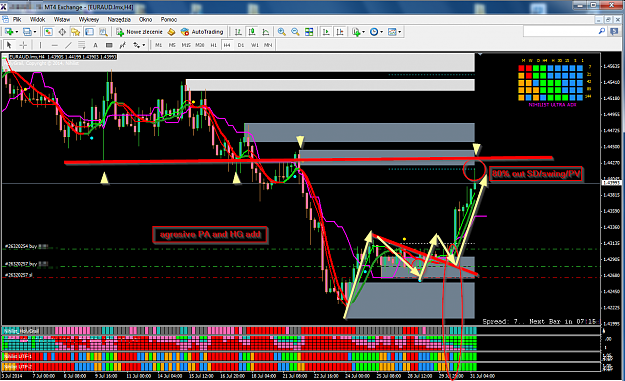This screenshot has width=625, height=381.
Task: Open the Plik menu
Action: point(17,19)
